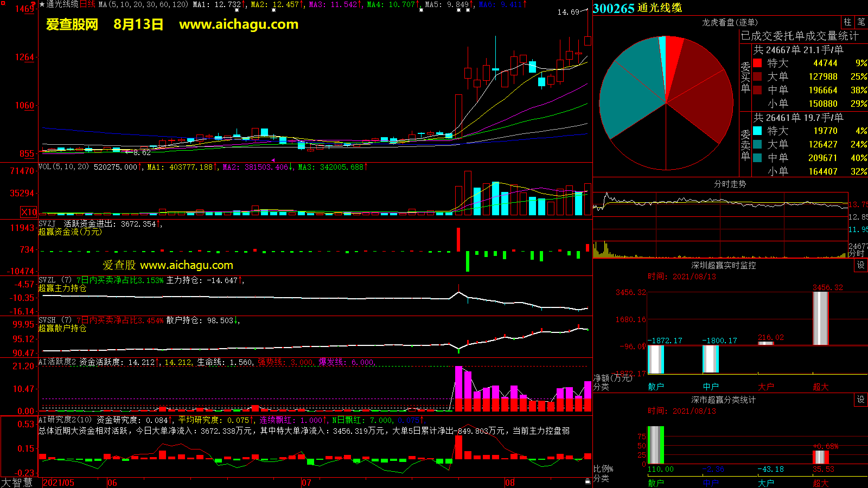Image resolution: width=868 pixels, height=488 pixels.
Task: Click the 笔 per-trade view button
Action: coord(861,22)
